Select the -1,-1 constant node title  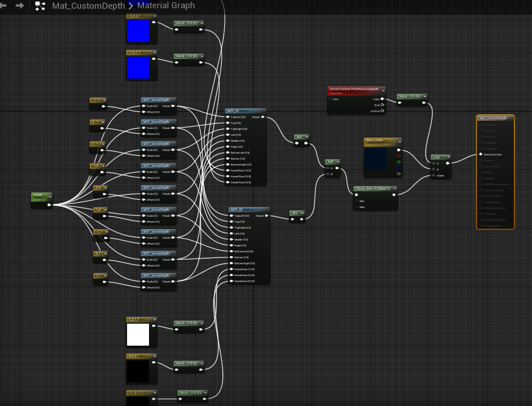[x=96, y=100]
